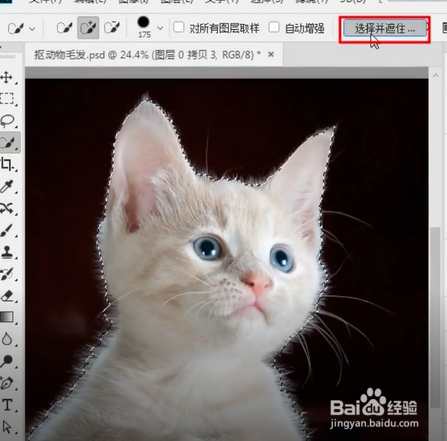Click the vertical scrollbar thumb
The height and width of the screenshot is (441, 447).
[x=435, y=317]
